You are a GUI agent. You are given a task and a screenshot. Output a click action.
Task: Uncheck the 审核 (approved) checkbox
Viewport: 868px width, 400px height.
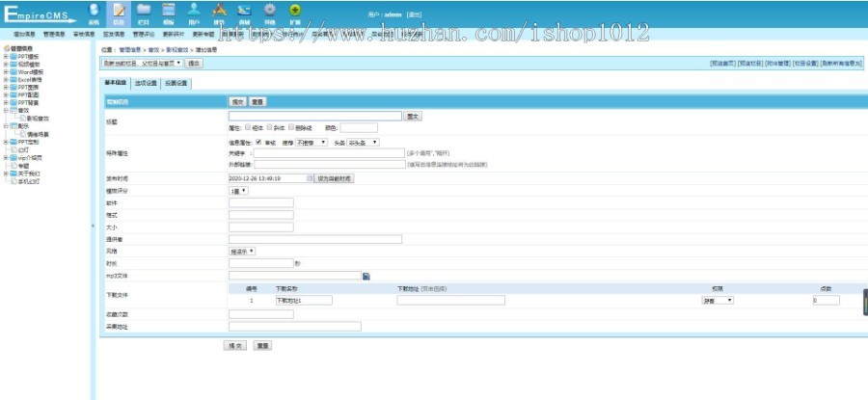(x=258, y=143)
